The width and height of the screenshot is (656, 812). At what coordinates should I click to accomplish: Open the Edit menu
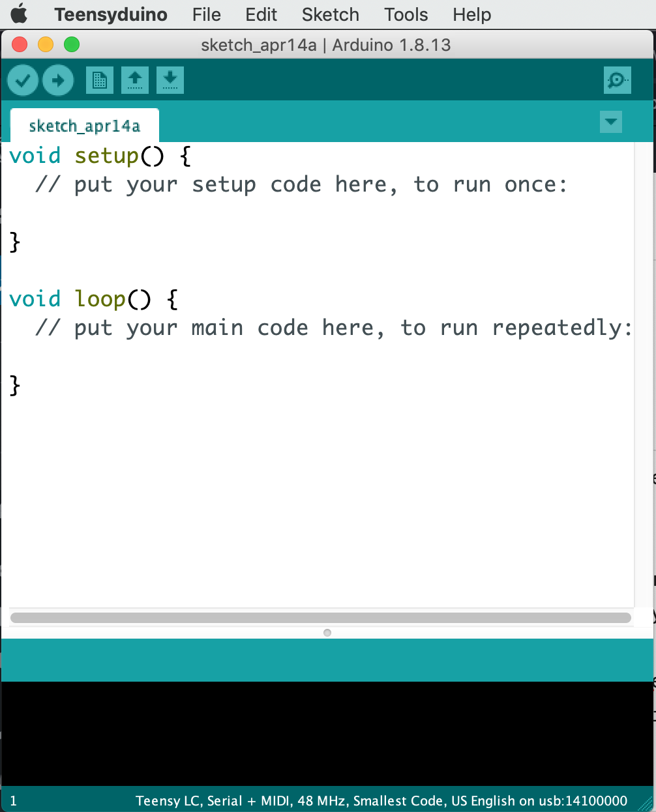coord(261,14)
